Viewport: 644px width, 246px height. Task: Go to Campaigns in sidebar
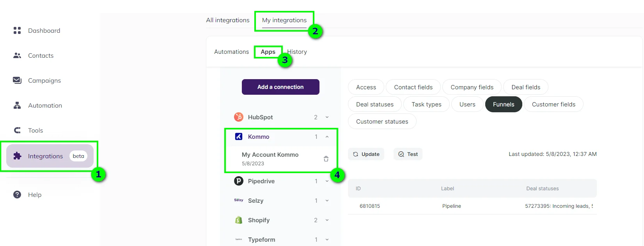point(44,80)
